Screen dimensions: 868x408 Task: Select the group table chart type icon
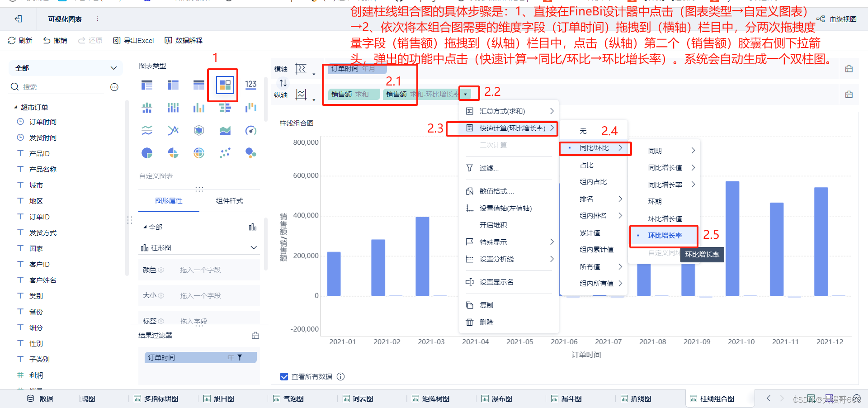pyautogui.click(x=147, y=85)
